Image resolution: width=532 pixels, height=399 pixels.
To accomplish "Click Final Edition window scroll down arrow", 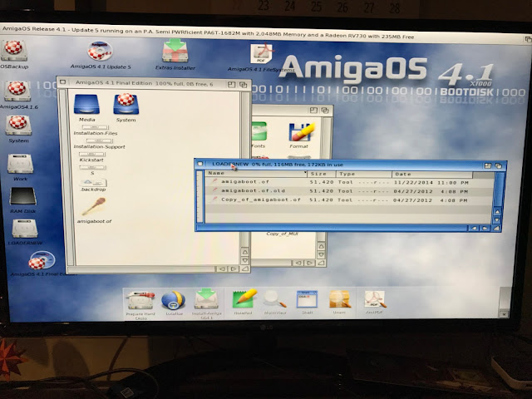I will point(245,260).
